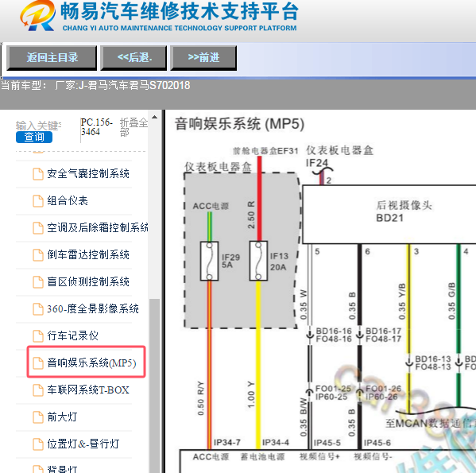Screen dimensions: 476x473
Task: Open the 车联网系统T-BOX entry
Action: (88, 390)
